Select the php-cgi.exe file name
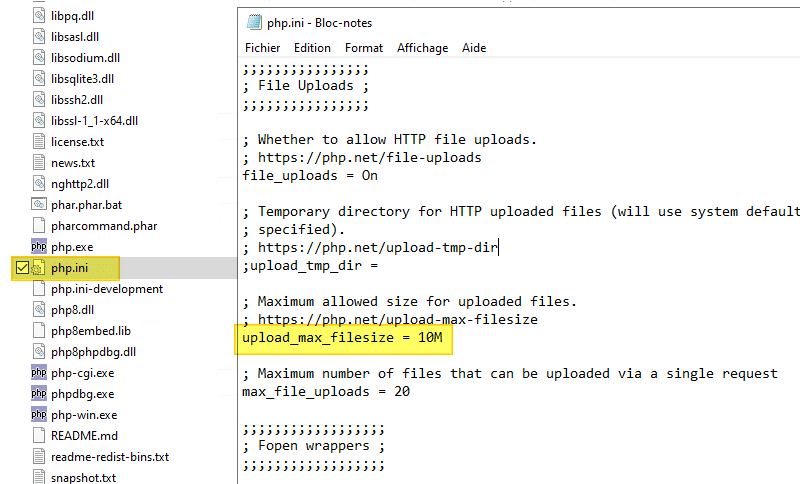Image resolution: width=800 pixels, height=484 pixels. coord(83,373)
